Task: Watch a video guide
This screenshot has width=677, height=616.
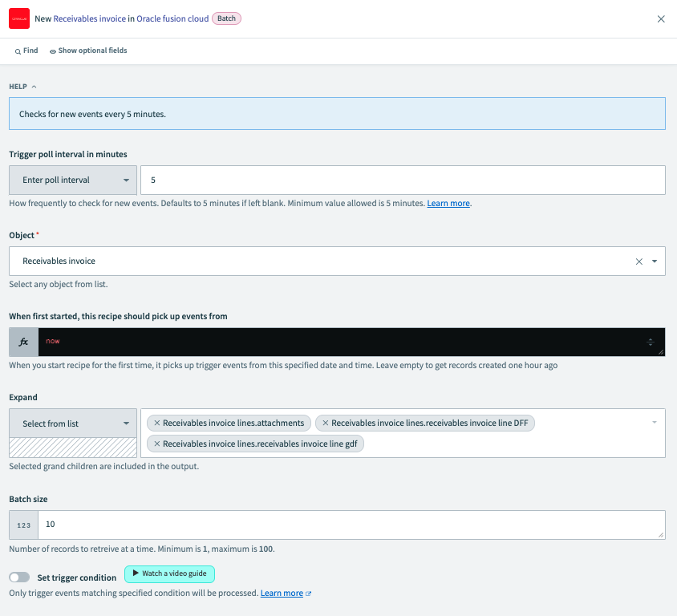Action: [169, 574]
